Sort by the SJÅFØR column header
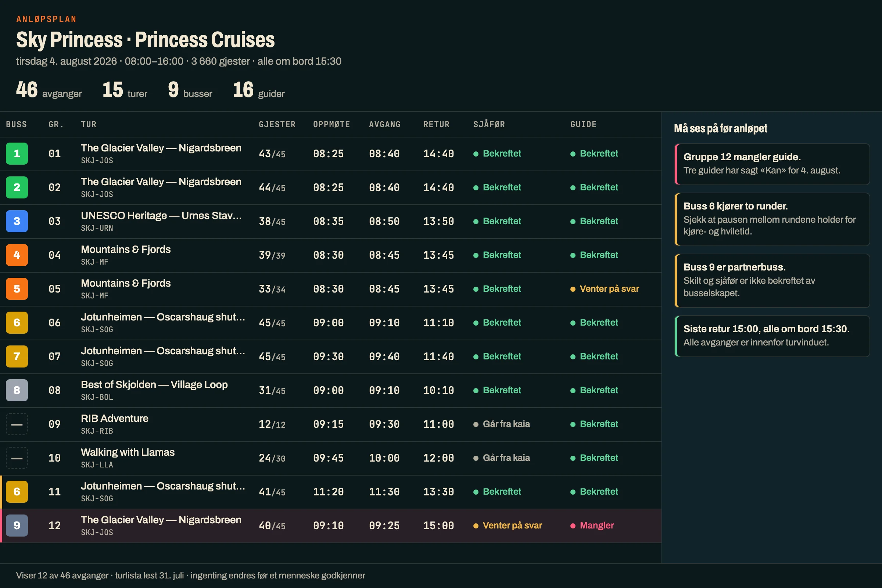This screenshot has height=588, width=882. click(x=489, y=124)
